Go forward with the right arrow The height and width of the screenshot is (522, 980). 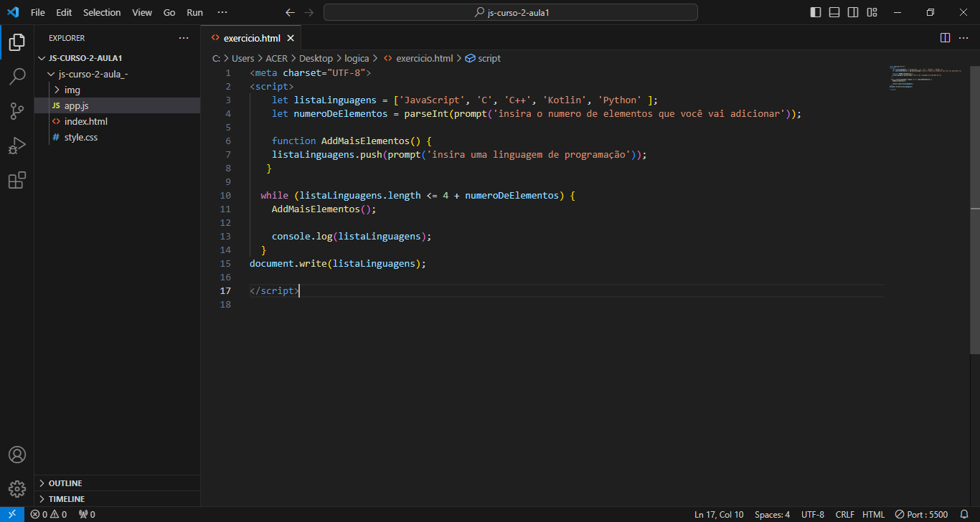309,12
